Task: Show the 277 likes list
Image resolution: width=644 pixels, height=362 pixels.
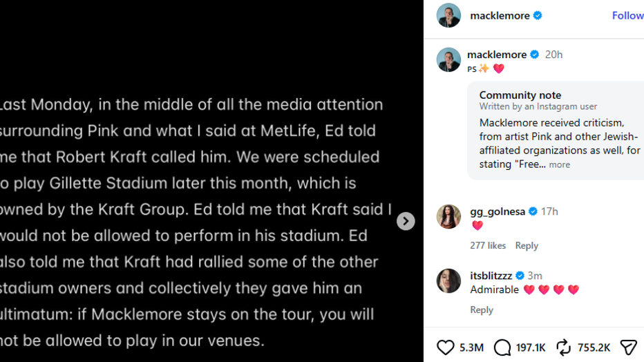Action: (x=488, y=245)
